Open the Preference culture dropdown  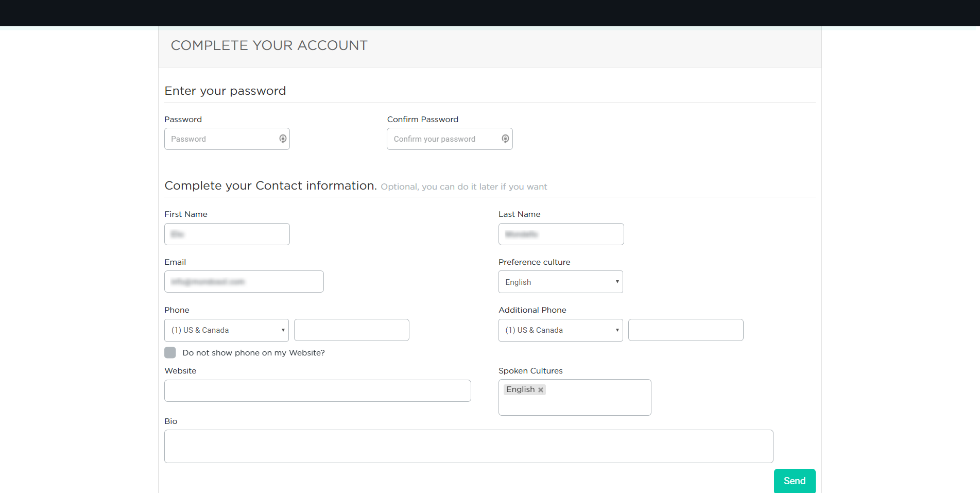click(x=560, y=282)
